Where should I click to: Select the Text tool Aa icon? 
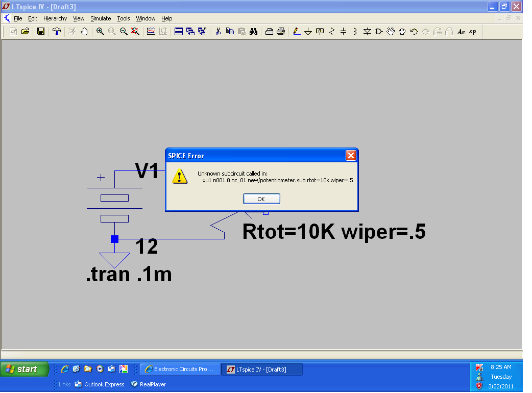[461, 32]
